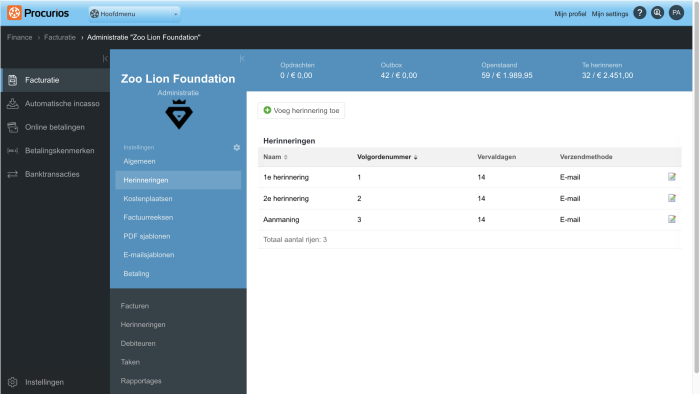700x394 pixels.
Task: Open E-mailsjablonen settings
Action: point(149,255)
